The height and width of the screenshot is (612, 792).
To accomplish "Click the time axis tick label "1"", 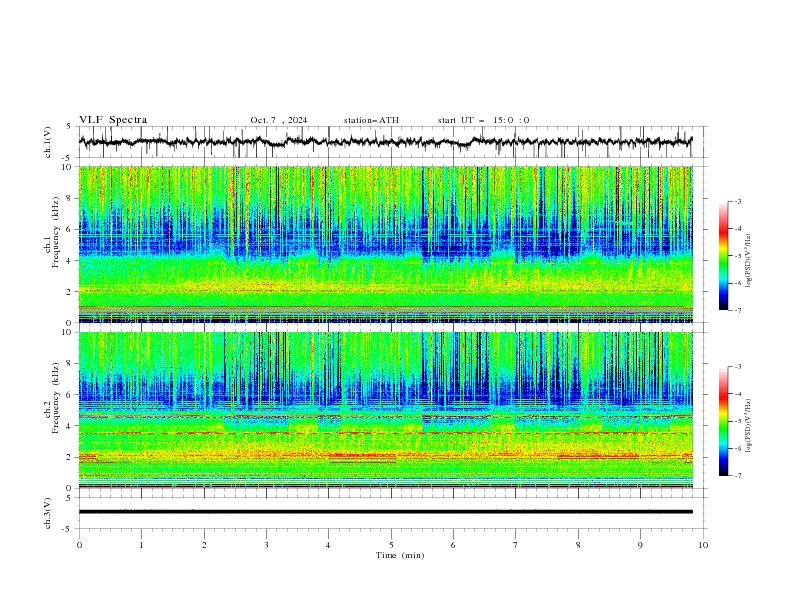I will (141, 545).
